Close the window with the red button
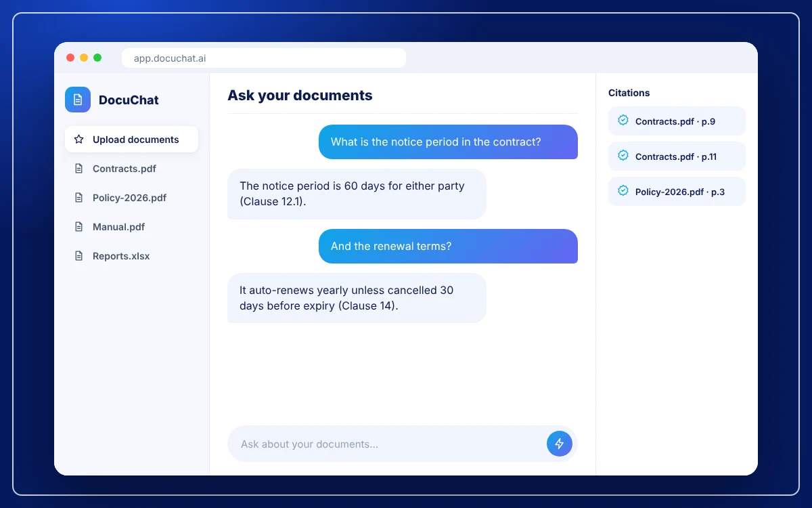 pyautogui.click(x=70, y=58)
